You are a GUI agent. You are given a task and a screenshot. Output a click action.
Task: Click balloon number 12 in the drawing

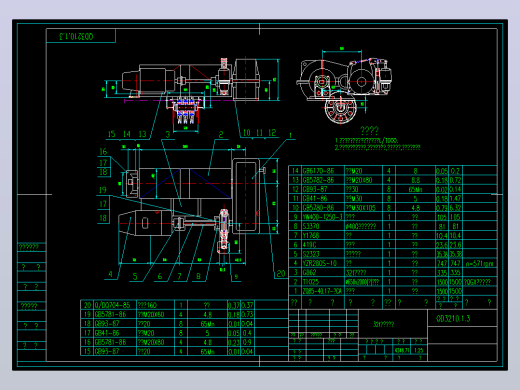(272, 133)
